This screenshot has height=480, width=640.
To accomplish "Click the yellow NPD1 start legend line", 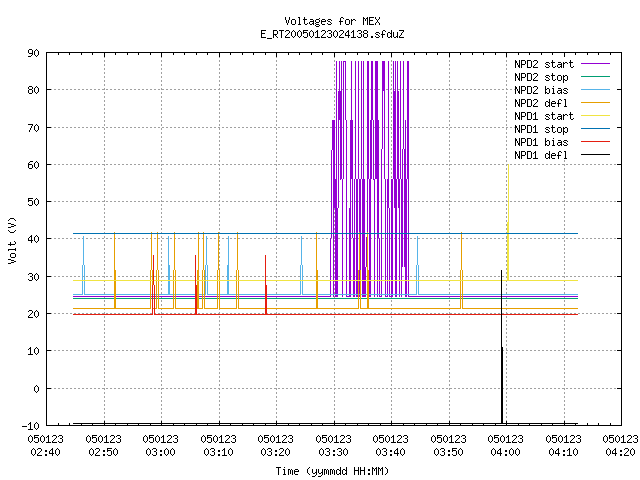I will pyautogui.click(x=595, y=116).
